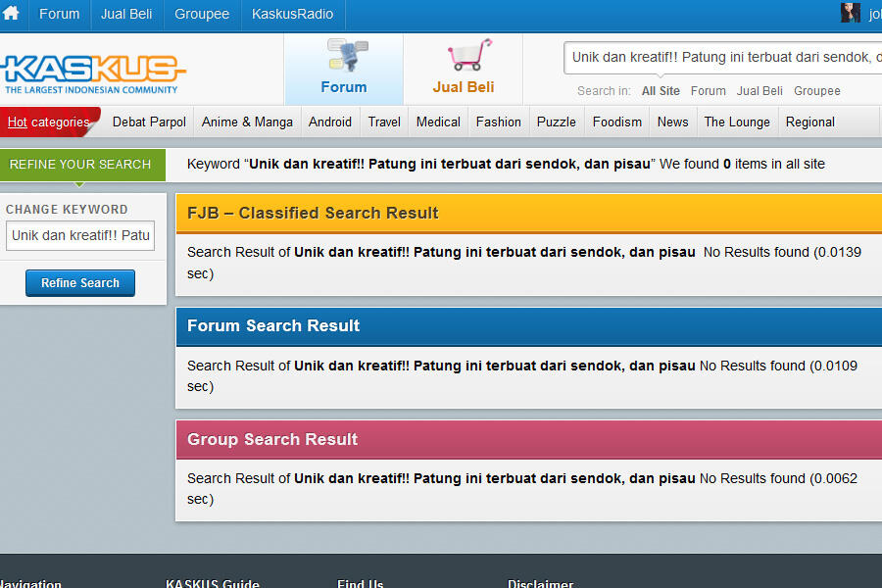Click the Forum tab label text
Screen dimensions: 882x588
[344, 87]
